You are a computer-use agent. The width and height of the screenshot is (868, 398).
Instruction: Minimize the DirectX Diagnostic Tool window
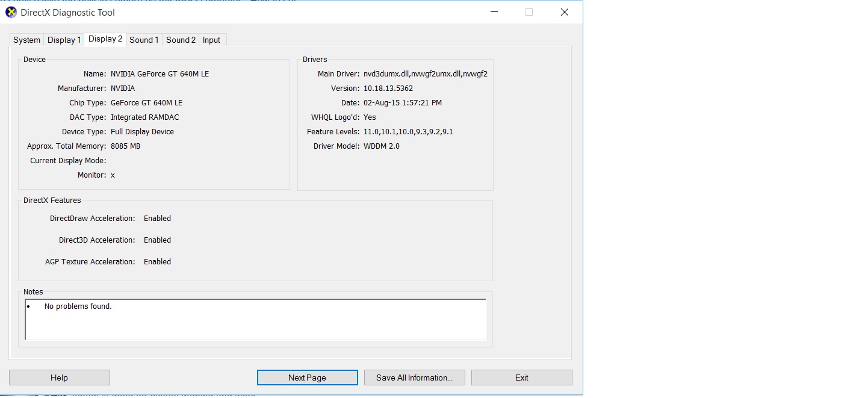[494, 12]
